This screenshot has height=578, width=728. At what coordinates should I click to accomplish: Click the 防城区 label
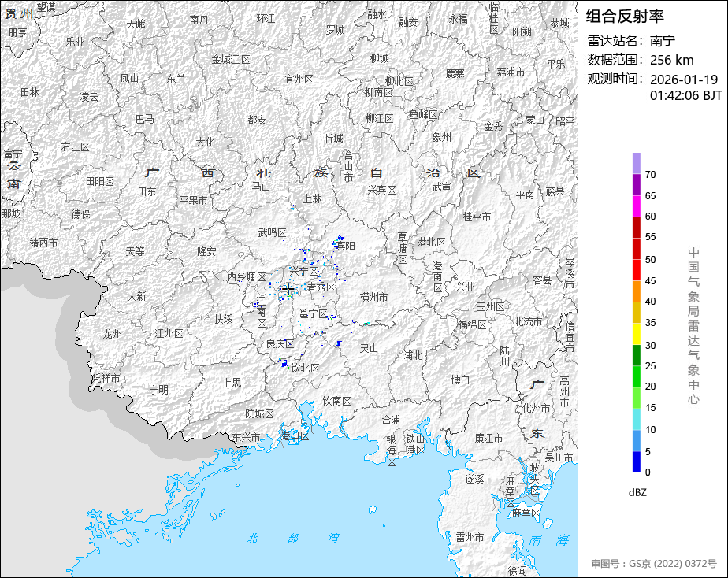(x=259, y=413)
